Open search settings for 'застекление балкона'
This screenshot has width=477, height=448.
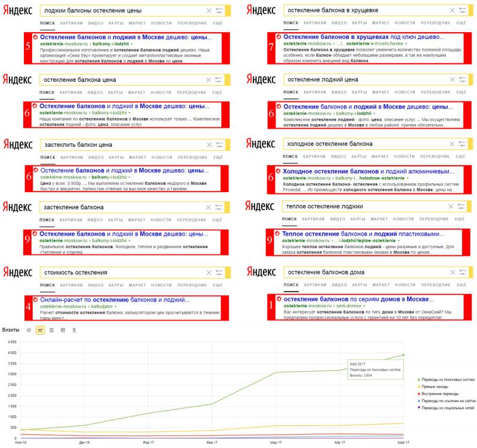[219, 207]
